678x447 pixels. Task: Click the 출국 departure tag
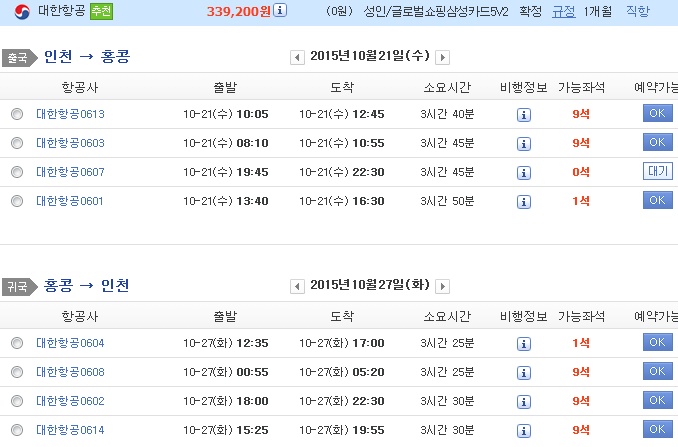(19, 58)
